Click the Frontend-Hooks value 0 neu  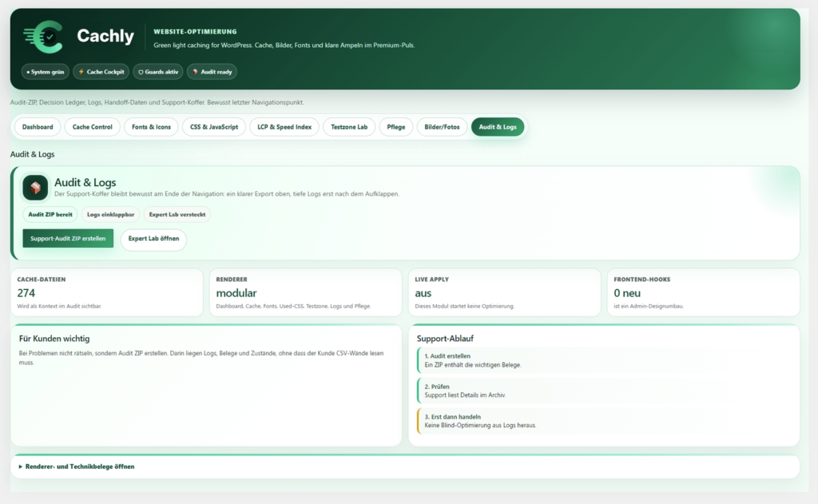(627, 293)
